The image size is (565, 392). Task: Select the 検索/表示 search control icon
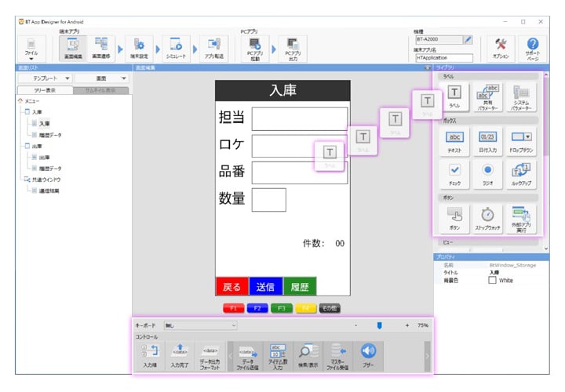coord(309,354)
